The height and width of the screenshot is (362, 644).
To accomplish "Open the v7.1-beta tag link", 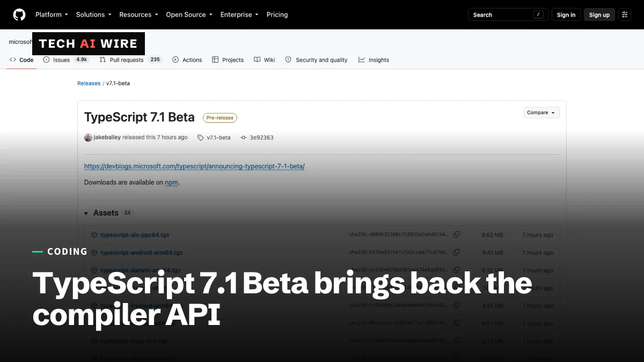I will 218,137.
